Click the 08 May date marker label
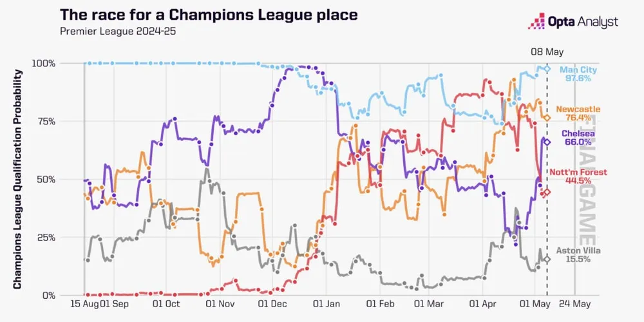This screenshot has width=644, height=322. 545,51
